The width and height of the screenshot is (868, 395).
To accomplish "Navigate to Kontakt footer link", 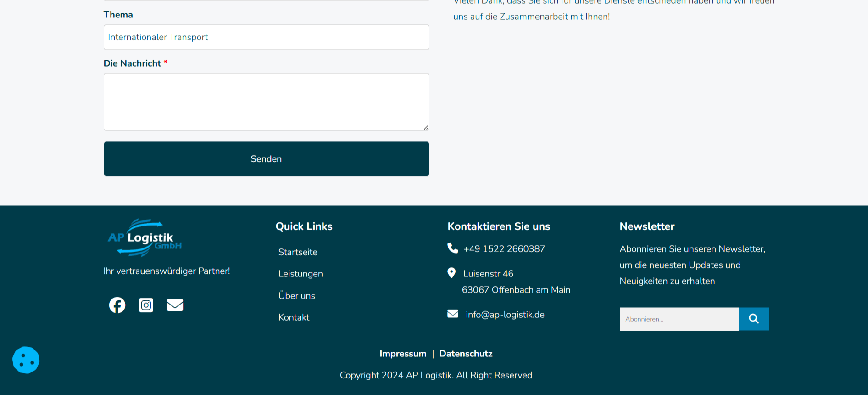I will click(x=294, y=317).
